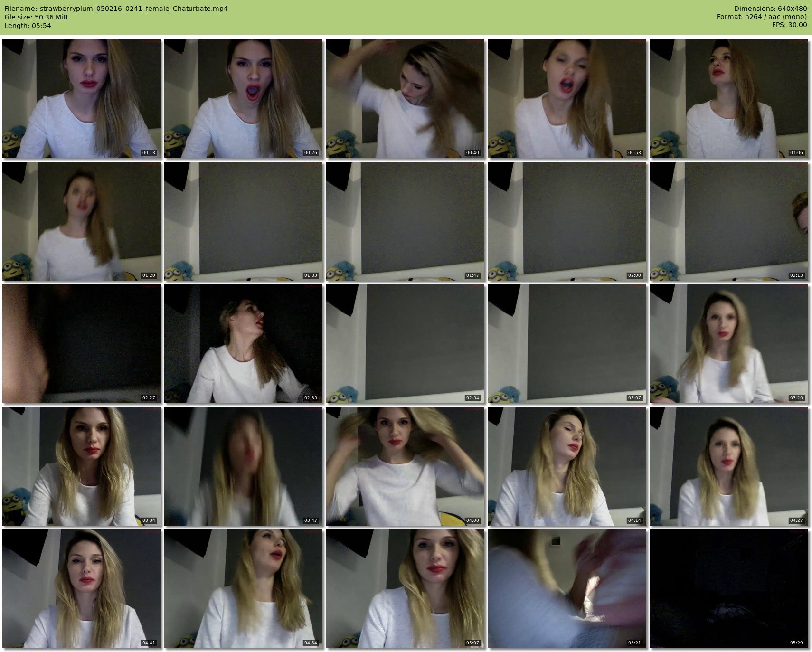The width and height of the screenshot is (812, 652).
Task: Open the frame timestamped 03:34
Action: pos(82,466)
